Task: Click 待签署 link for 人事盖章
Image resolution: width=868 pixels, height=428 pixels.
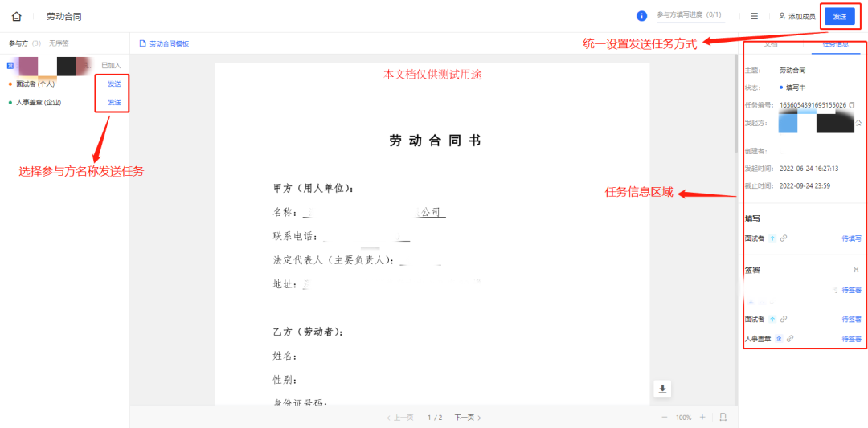Action: tap(851, 338)
